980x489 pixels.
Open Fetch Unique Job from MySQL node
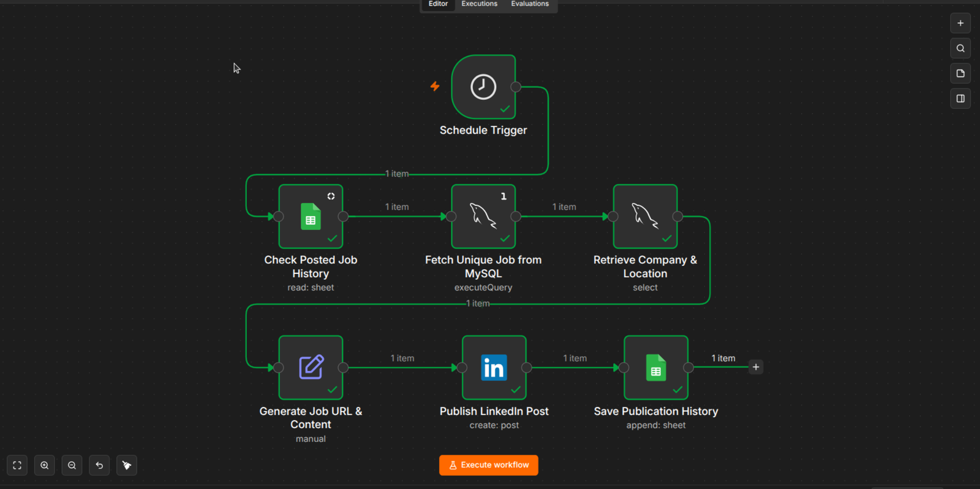coord(483,216)
